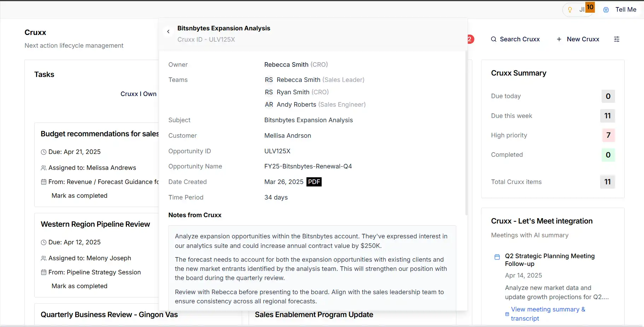
Task: Open the filter sliders icon beside New Cruxx
Action: 616,39
